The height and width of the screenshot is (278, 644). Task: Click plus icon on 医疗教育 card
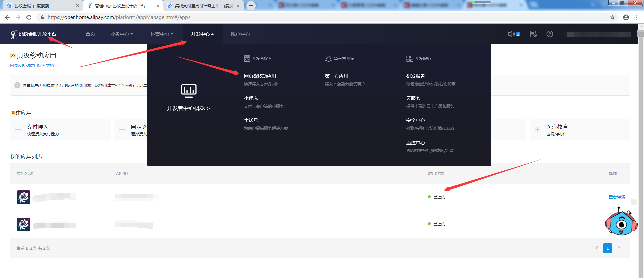(x=538, y=129)
